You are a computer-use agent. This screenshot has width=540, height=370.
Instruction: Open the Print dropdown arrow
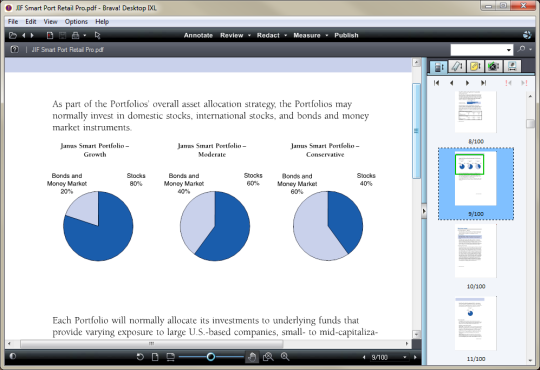85,35
